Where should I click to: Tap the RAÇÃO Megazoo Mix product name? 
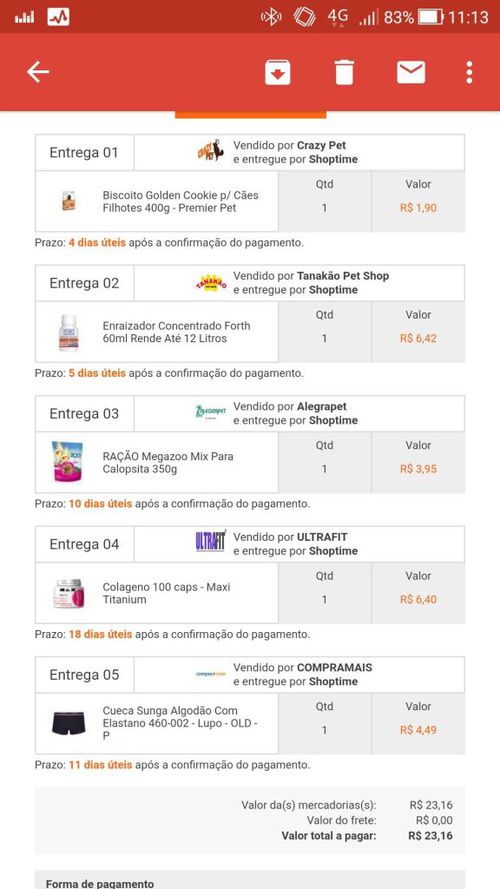tap(168, 463)
